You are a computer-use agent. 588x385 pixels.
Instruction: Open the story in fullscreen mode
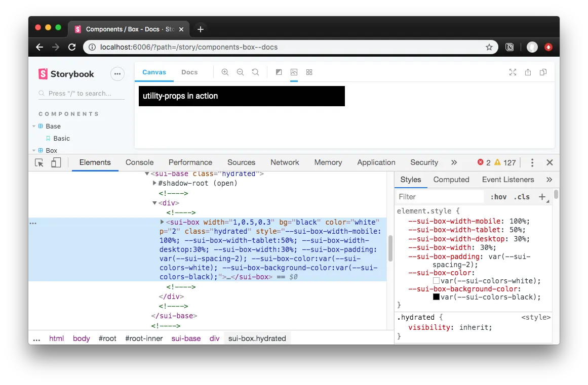tap(513, 72)
